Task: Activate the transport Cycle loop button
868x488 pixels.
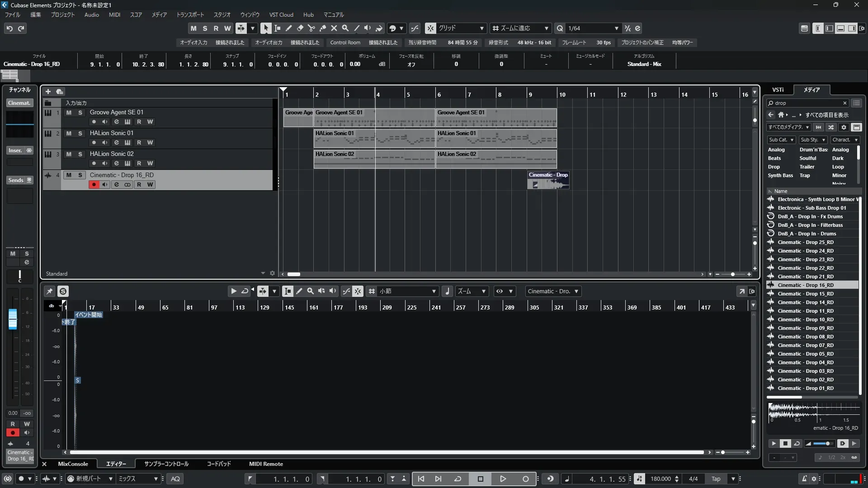Action: click(458, 479)
